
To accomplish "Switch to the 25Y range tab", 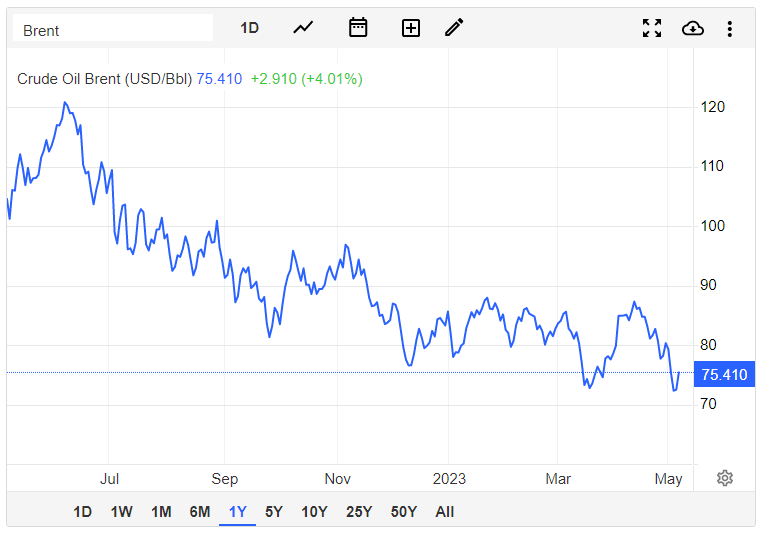I will pos(359,512).
